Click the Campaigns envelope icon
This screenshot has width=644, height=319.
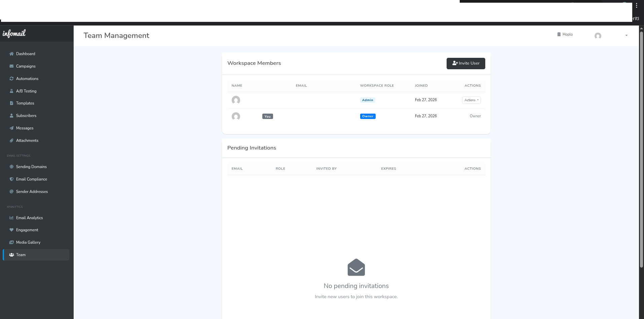pos(11,66)
